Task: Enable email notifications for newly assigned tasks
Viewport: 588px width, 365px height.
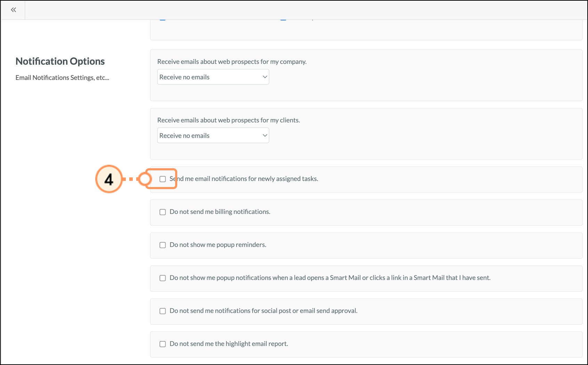Action: click(163, 179)
